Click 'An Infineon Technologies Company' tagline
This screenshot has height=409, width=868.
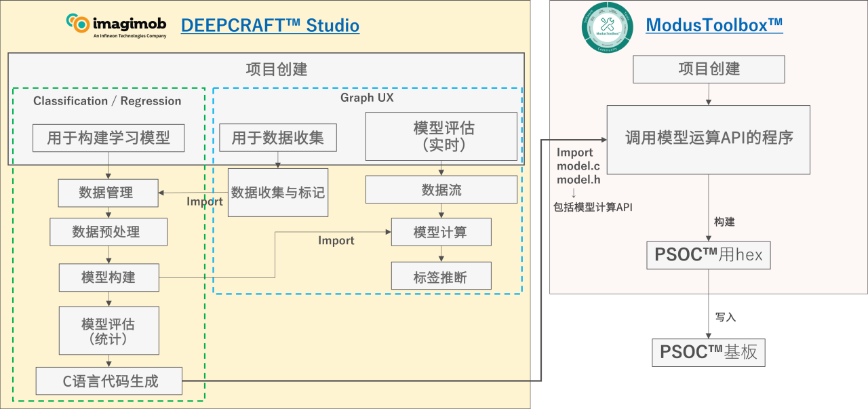[130, 36]
